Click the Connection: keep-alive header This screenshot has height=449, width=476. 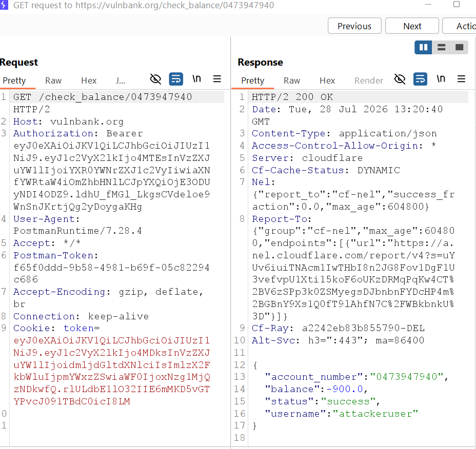click(81, 316)
